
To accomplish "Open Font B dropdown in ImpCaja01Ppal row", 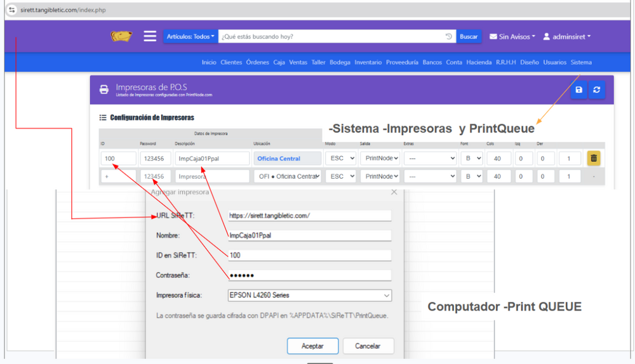I will pyautogui.click(x=471, y=158).
